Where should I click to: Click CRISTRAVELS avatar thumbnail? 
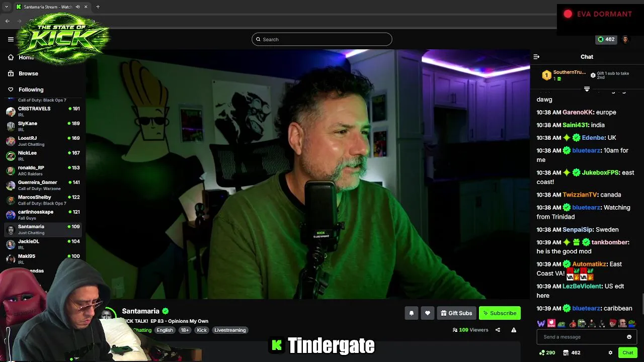click(11, 112)
